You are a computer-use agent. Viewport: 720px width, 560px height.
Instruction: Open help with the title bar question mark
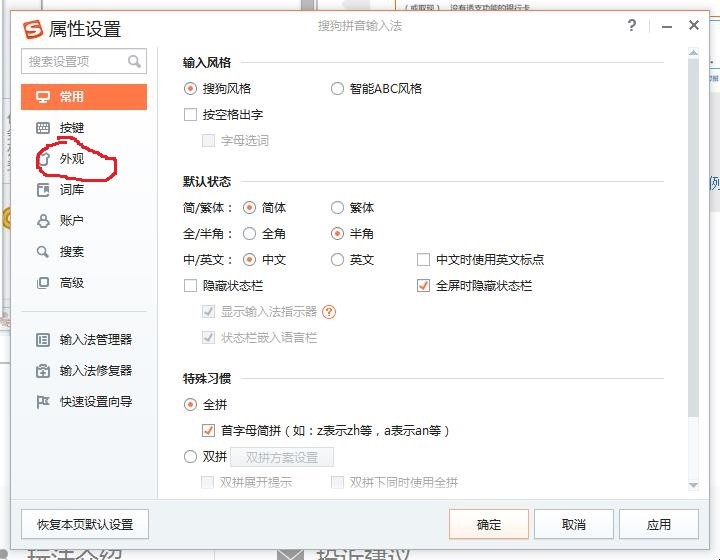pyautogui.click(x=632, y=25)
